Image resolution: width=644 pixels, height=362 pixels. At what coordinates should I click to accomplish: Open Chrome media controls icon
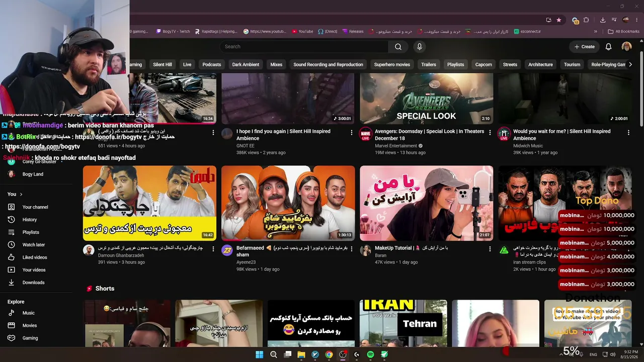tap(613, 20)
